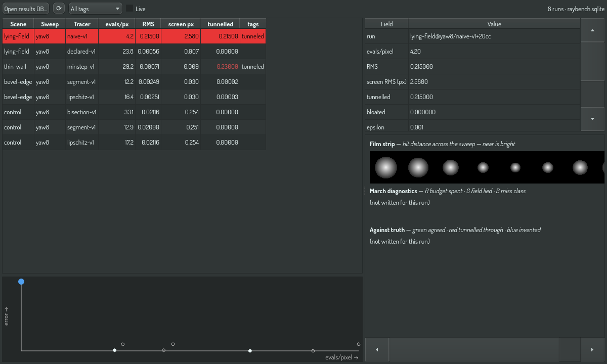Click the 0.00003 tunnelled cell
Image resolution: width=607 pixels, height=364 pixels.
[221, 97]
